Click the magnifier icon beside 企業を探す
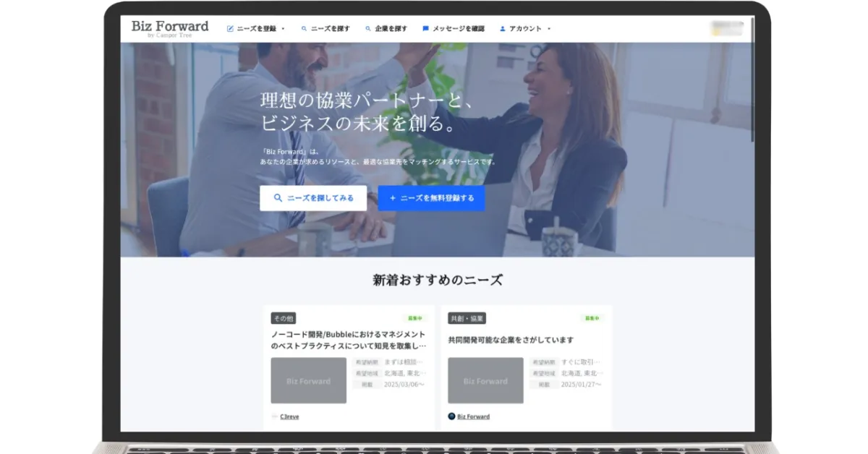 [x=368, y=29]
